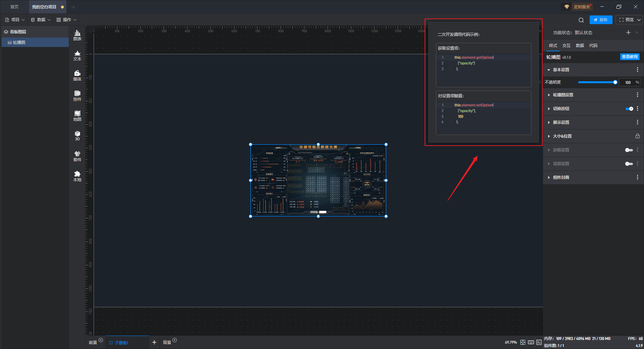Screen dimensions: 644x349
Task: Select the 文本 text component icon
Action: [x=77, y=55]
